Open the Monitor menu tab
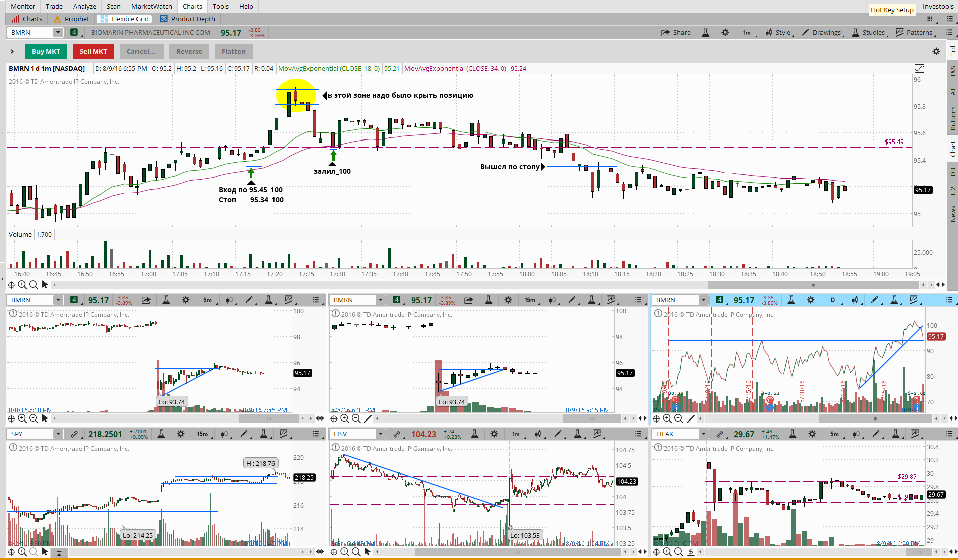 pyautogui.click(x=23, y=6)
